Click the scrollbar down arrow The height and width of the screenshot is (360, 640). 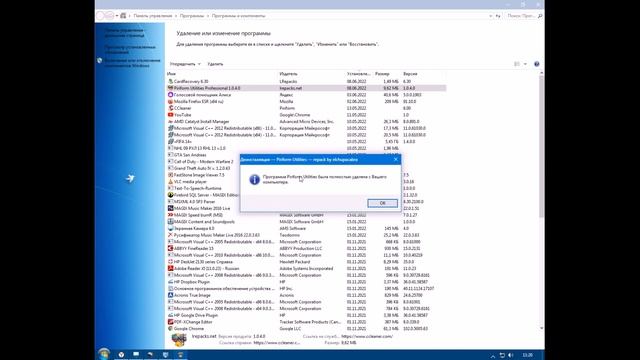click(541, 328)
